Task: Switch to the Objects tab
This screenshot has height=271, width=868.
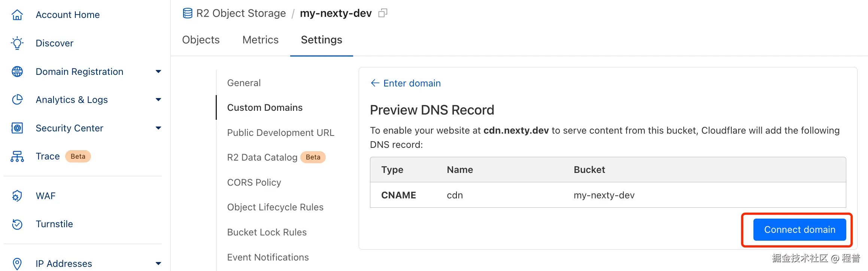Action: (x=201, y=40)
